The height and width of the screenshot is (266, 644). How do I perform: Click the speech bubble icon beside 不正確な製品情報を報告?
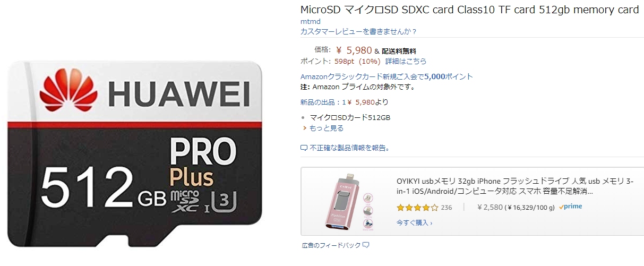pos(304,148)
